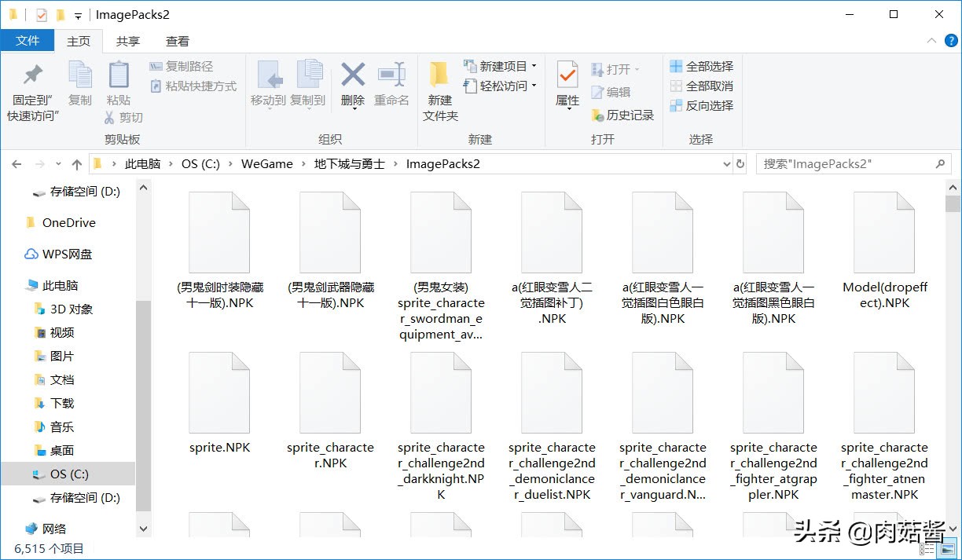Click file list vertical scrollbar thumb
962x560 pixels.
[953, 205]
